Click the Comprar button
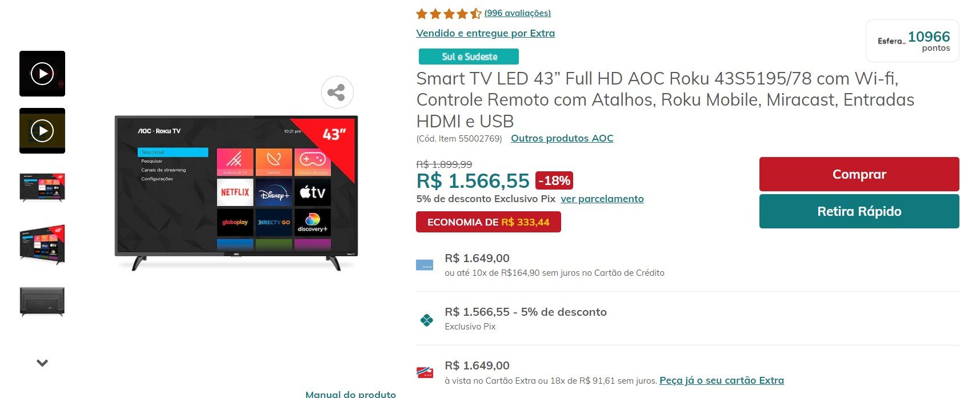The width and height of the screenshot is (980, 398). 859,174
